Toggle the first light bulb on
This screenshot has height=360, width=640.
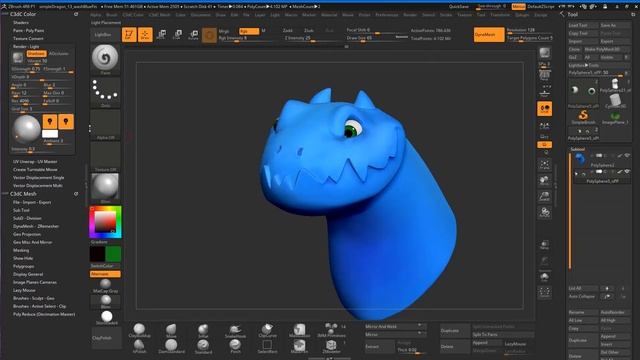pos(50,122)
